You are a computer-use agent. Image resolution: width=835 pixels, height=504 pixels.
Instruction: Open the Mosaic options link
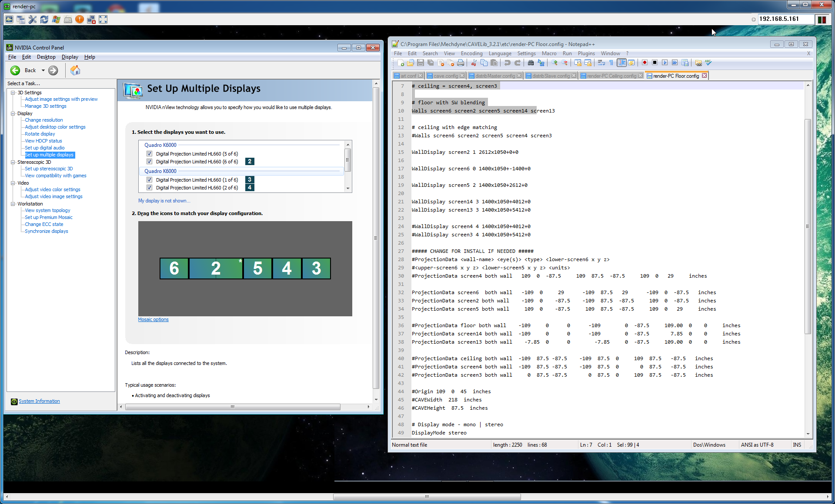[x=153, y=319]
